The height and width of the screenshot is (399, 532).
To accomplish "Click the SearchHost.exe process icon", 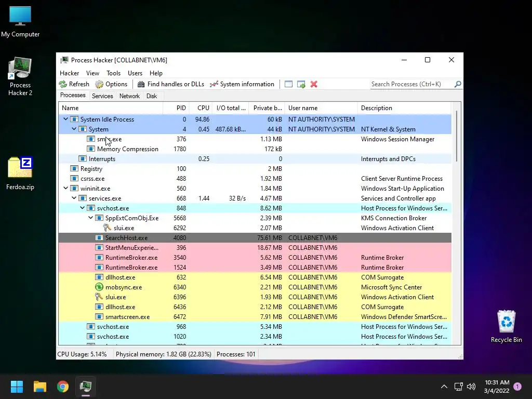I will (99, 237).
